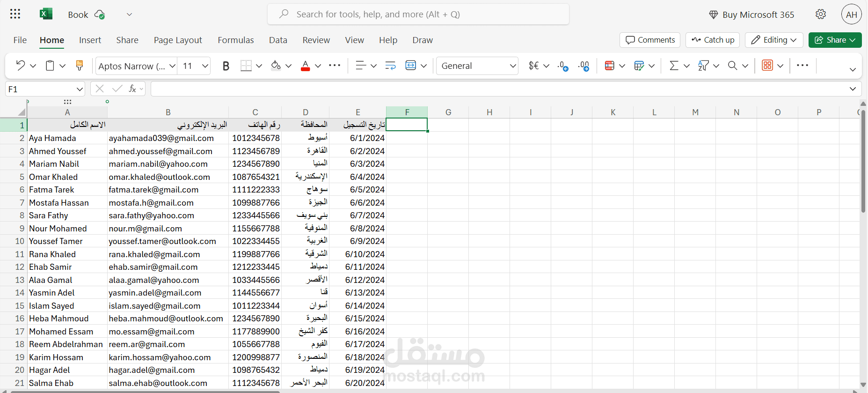
Task: Click the text alignment icon
Action: [360, 66]
